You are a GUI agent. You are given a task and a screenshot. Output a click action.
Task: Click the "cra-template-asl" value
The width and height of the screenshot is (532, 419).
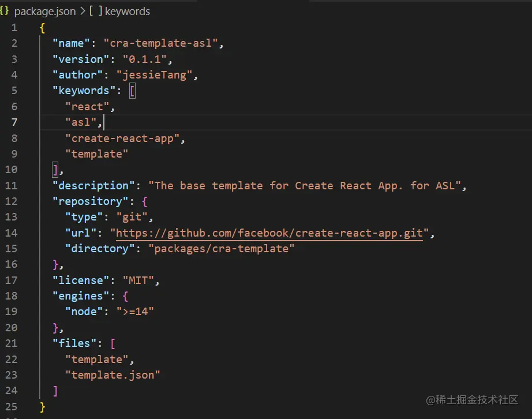click(x=161, y=43)
